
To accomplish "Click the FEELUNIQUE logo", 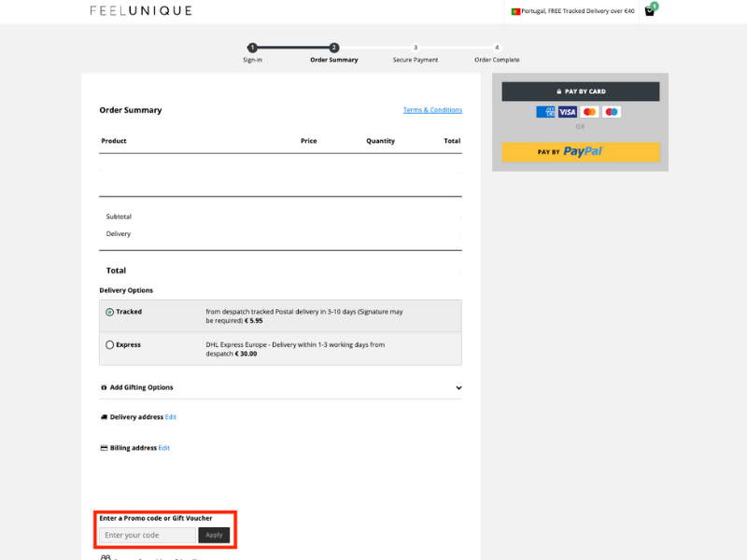I will pyautogui.click(x=141, y=10).
